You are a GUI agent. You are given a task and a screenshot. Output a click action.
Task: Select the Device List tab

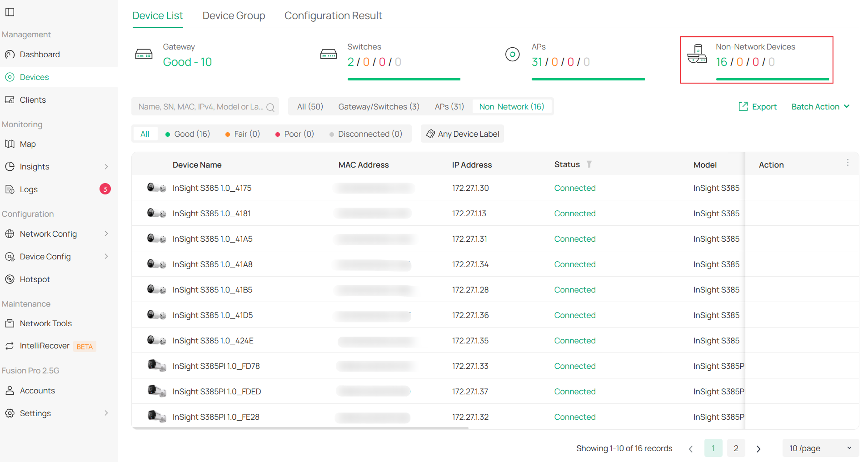click(158, 15)
